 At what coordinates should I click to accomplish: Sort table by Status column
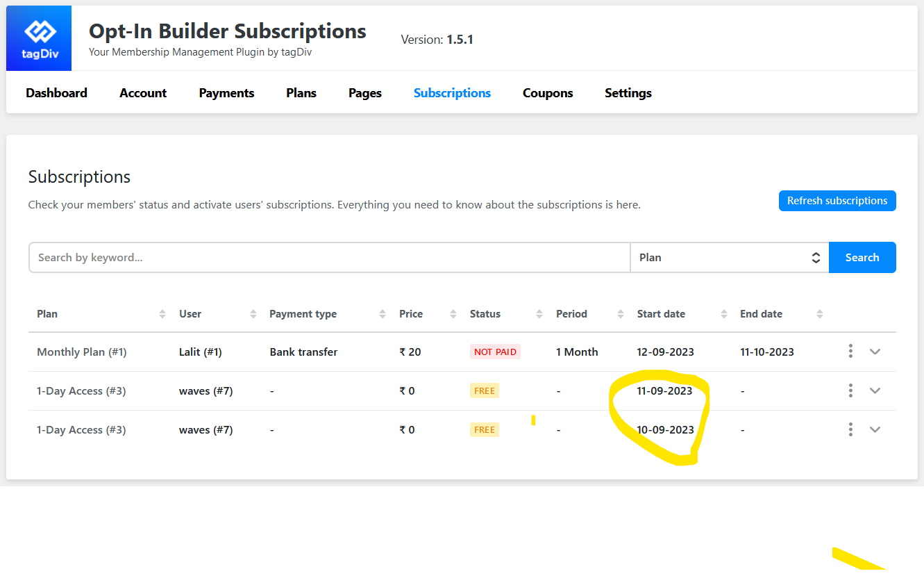tap(539, 314)
